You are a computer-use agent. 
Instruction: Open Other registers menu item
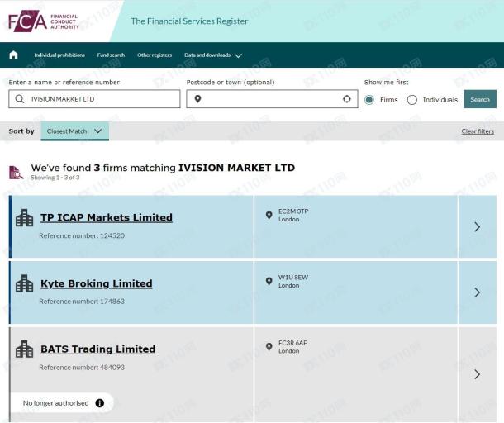coord(155,55)
